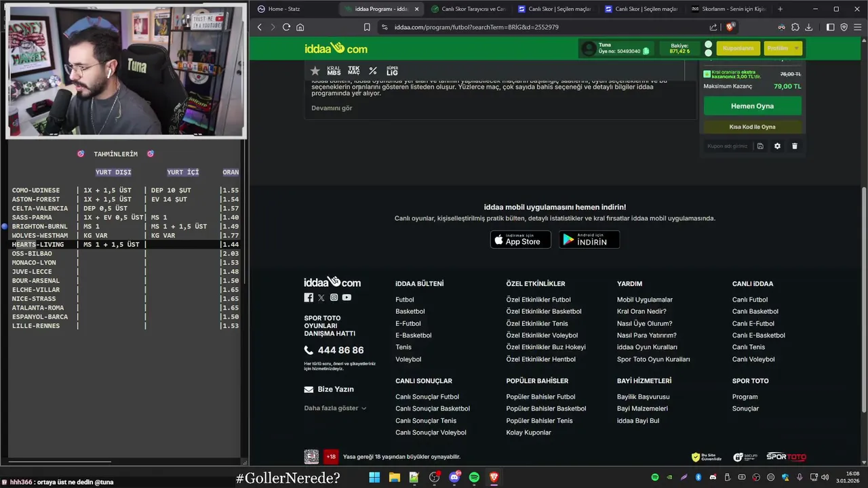Open Özel Etkinlikler Buz Hokeyi link
The width and height of the screenshot is (868, 488).
(546, 347)
